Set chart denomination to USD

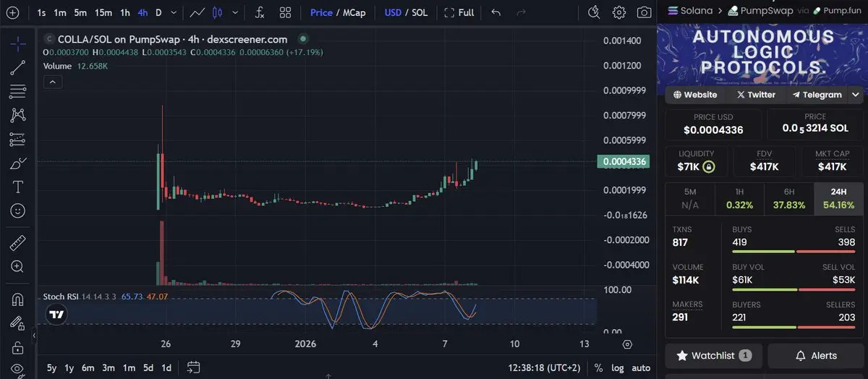(393, 12)
